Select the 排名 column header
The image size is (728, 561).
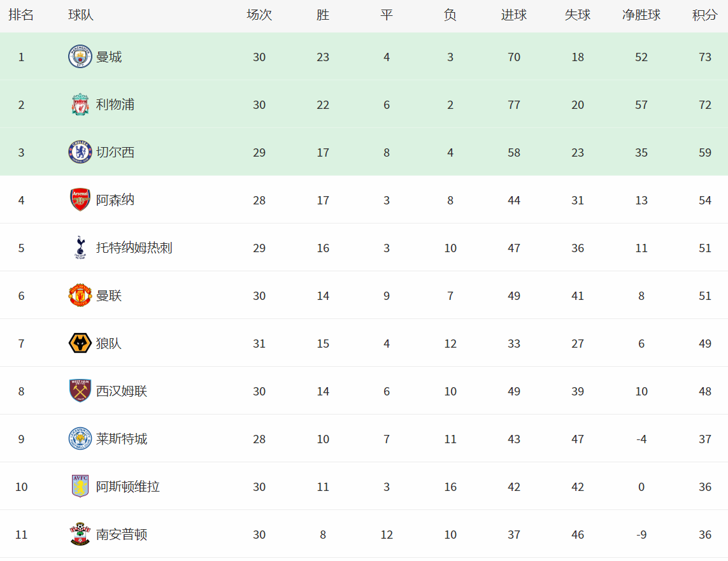(x=22, y=15)
